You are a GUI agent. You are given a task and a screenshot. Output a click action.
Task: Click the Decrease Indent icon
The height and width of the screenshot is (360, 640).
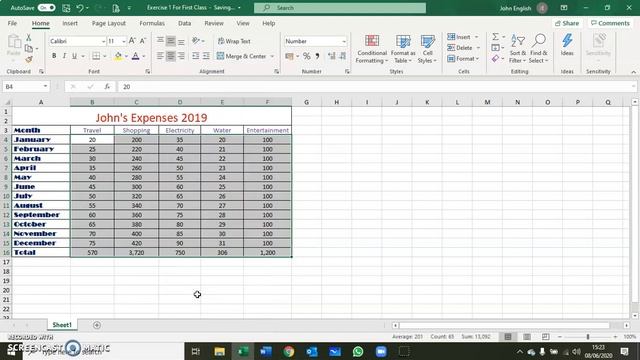pyautogui.click(x=196, y=56)
